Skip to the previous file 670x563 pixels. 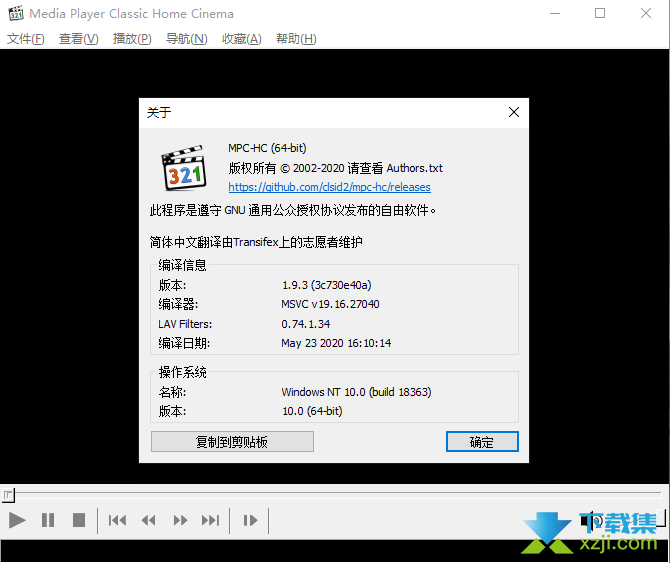[x=117, y=520]
